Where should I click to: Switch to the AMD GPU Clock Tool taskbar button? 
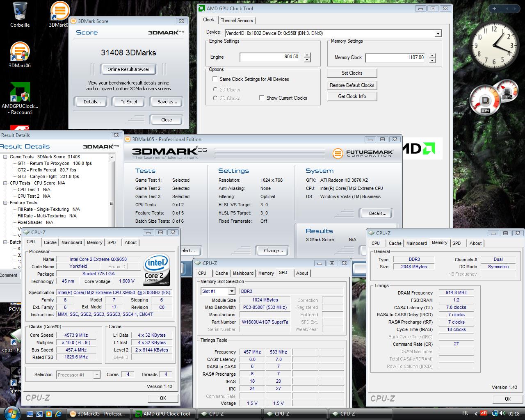pos(164,413)
